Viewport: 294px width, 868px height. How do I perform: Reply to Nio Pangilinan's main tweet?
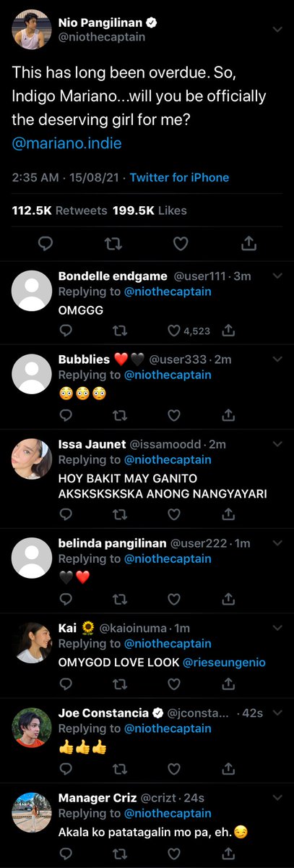(x=45, y=243)
